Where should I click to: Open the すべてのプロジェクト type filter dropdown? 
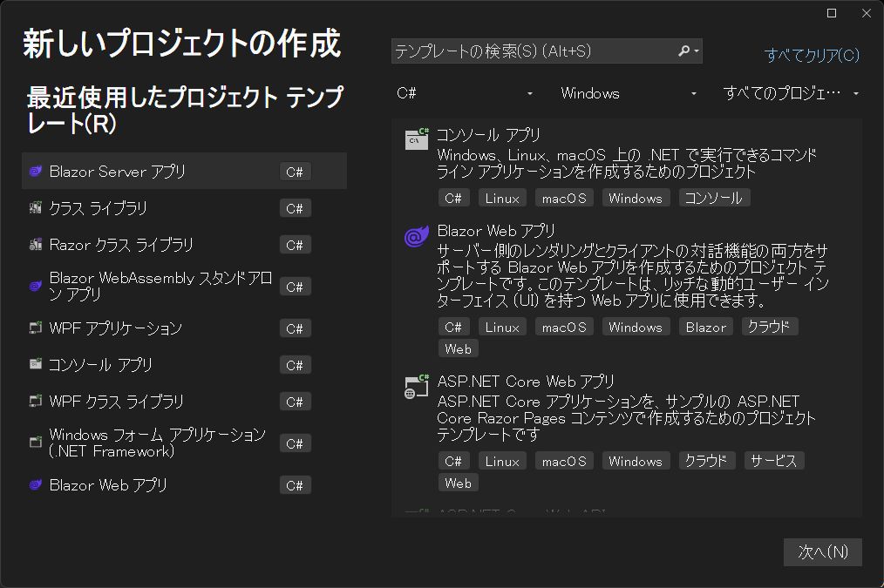791,93
